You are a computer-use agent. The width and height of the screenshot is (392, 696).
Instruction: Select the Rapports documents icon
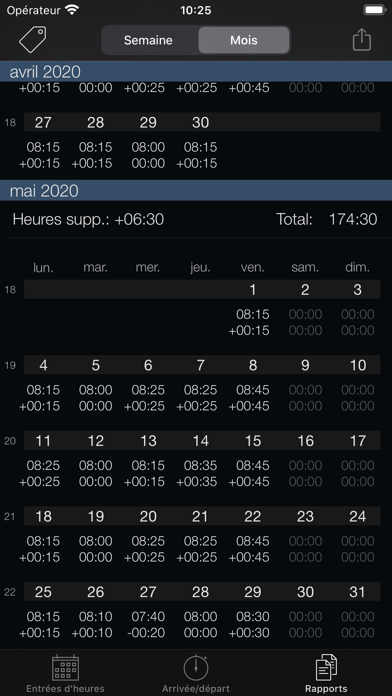coord(326,668)
